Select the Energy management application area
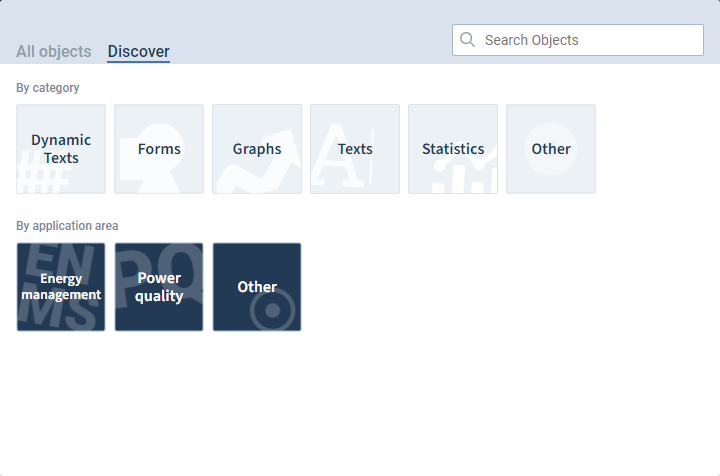Screen dimensions: 720x476 (61, 287)
